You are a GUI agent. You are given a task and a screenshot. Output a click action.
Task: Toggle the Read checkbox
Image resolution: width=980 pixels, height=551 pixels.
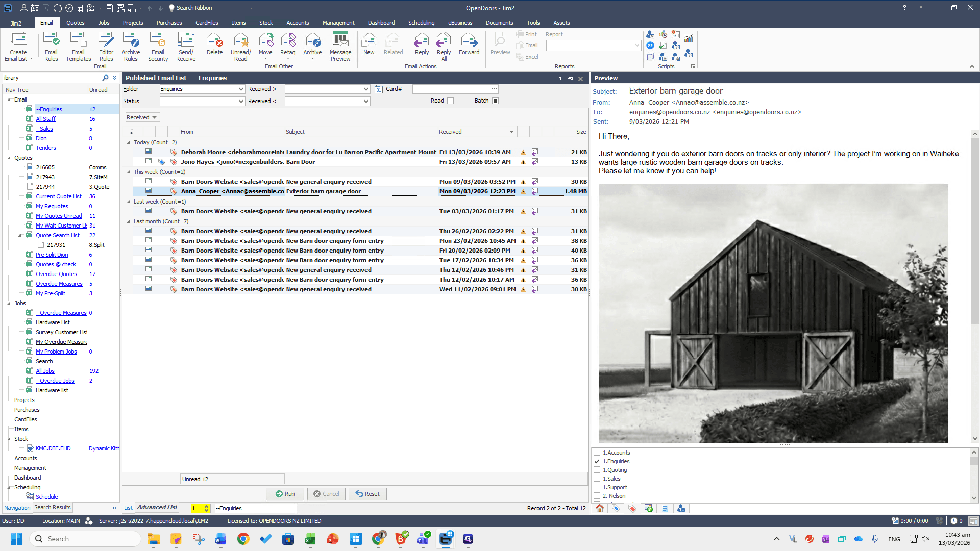tap(450, 101)
